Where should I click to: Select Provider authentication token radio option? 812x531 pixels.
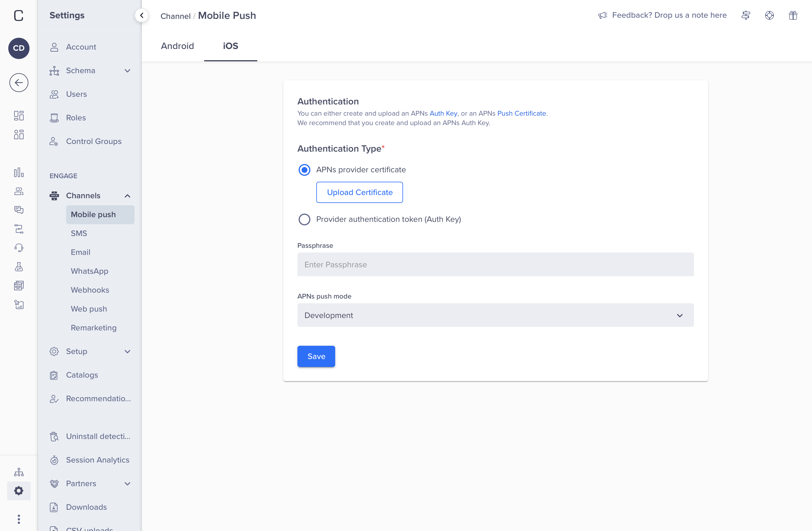click(x=304, y=219)
